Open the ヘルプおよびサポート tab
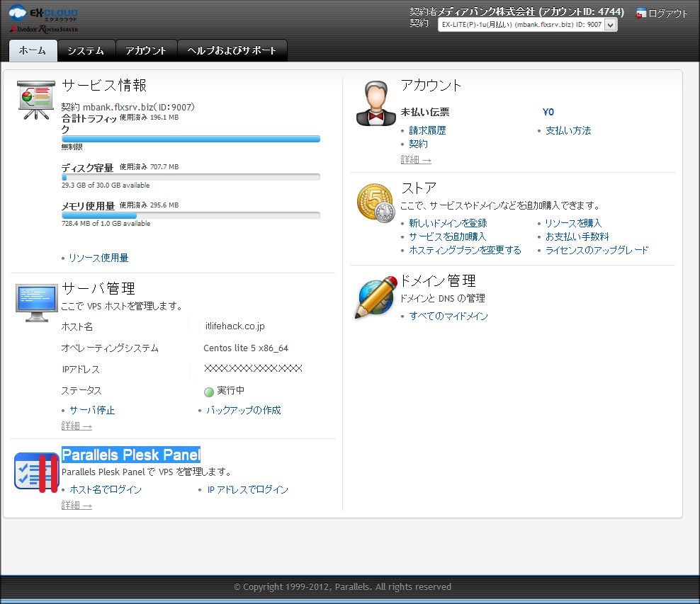 (232, 50)
